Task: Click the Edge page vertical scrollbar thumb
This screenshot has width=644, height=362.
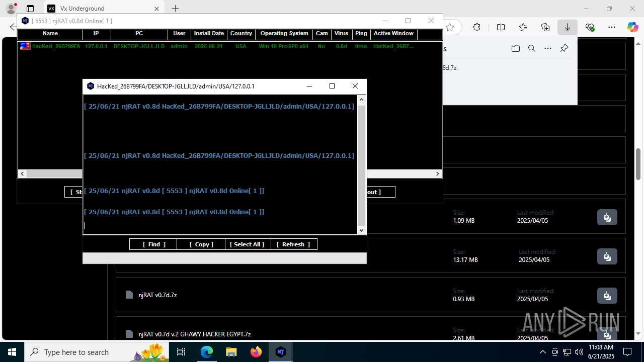Action: point(638,164)
